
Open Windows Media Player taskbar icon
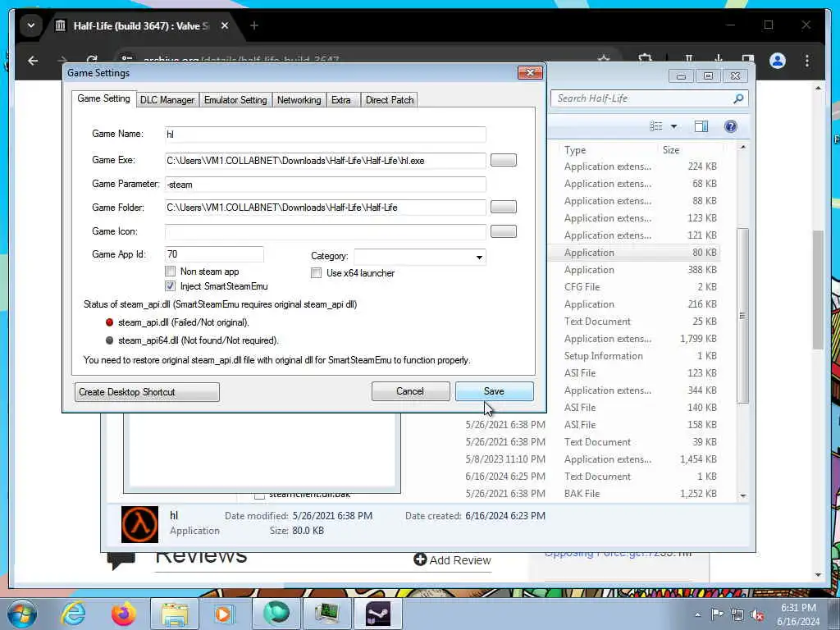224,614
